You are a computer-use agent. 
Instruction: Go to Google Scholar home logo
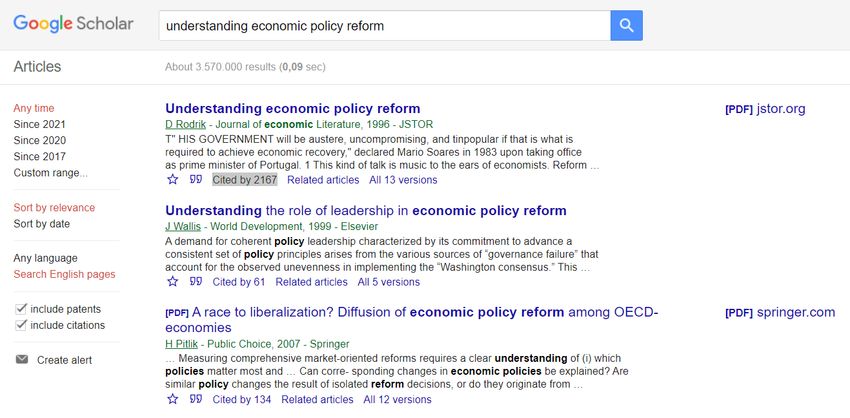point(73,24)
